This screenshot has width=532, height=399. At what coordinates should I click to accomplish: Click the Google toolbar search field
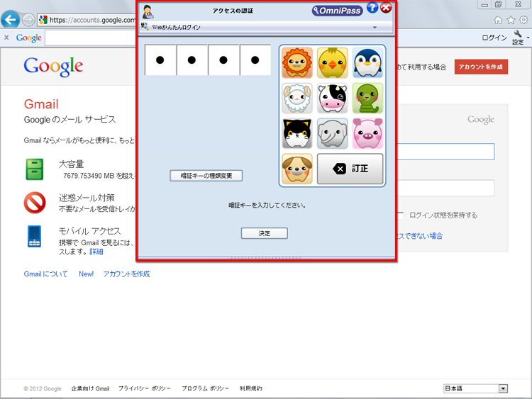tap(91, 38)
